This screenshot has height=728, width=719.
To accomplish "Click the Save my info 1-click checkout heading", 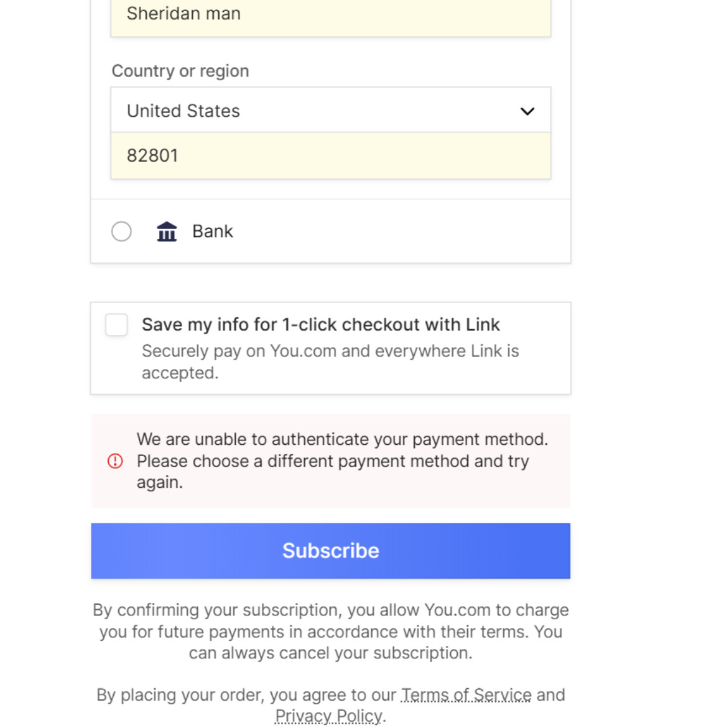I will pos(320,325).
